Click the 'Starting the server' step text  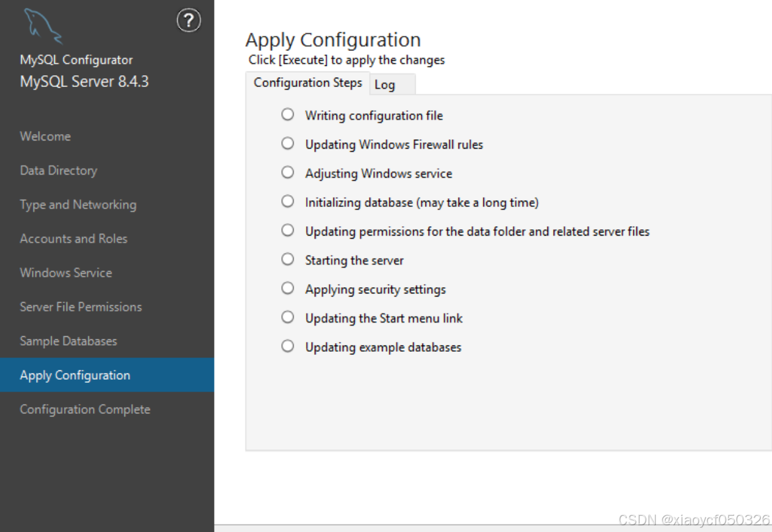[x=354, y=260]
